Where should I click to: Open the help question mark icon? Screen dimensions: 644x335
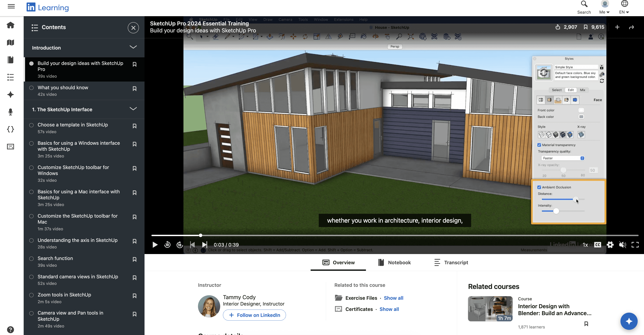point(10,329)
